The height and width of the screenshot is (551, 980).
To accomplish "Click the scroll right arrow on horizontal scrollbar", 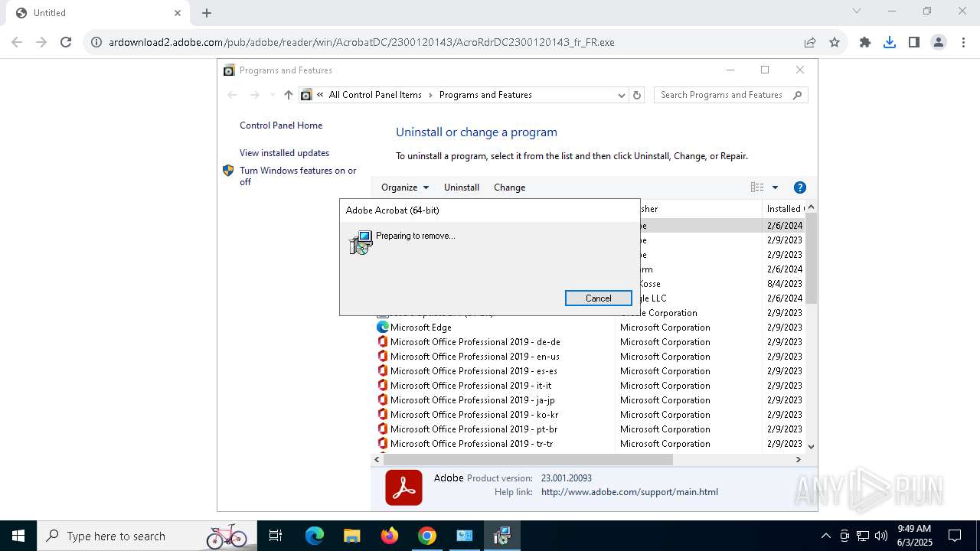I will [x=798, y=460].
